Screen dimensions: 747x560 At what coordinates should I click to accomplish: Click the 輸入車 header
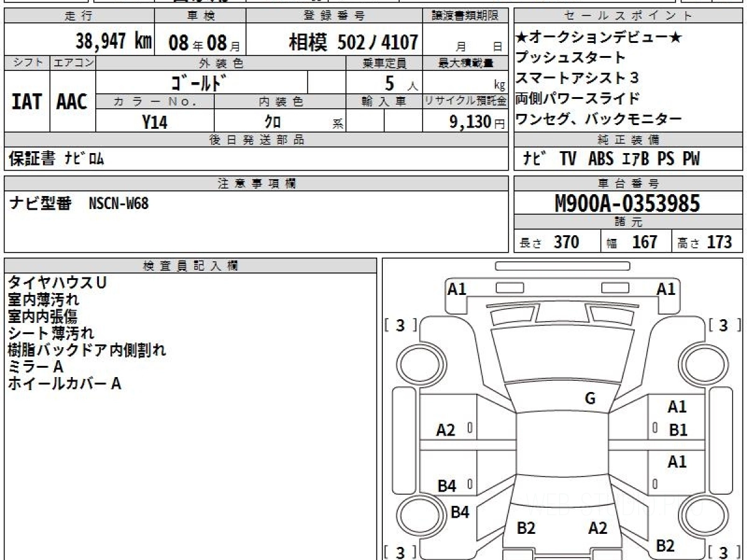[x=384, y=101]
